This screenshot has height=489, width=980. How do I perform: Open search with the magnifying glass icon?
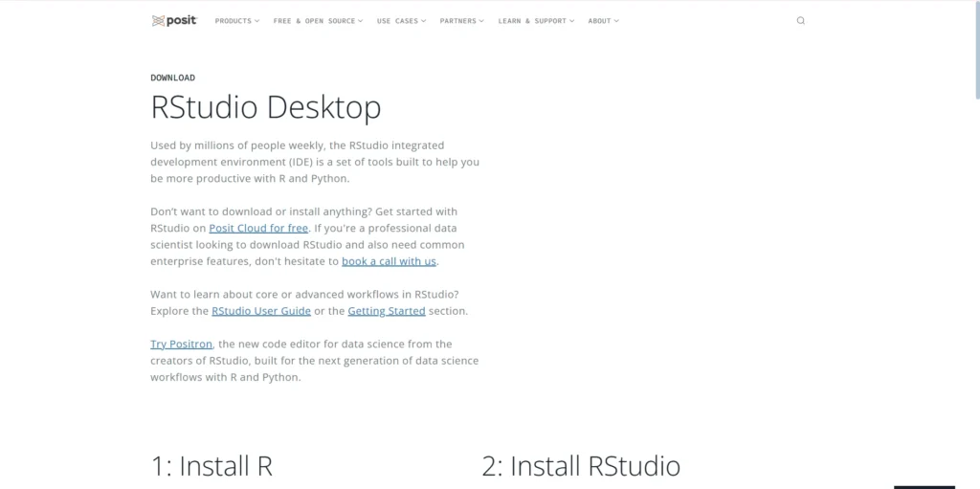pos(801,20)
